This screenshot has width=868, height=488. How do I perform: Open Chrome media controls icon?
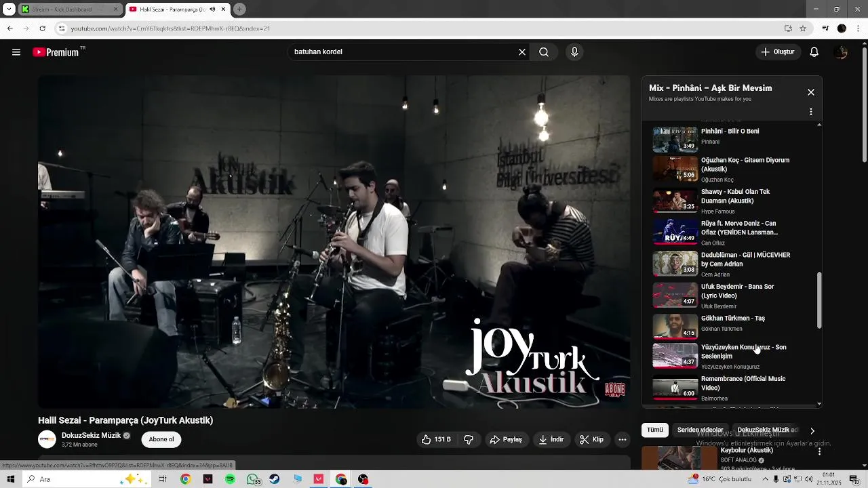(825, 28)
